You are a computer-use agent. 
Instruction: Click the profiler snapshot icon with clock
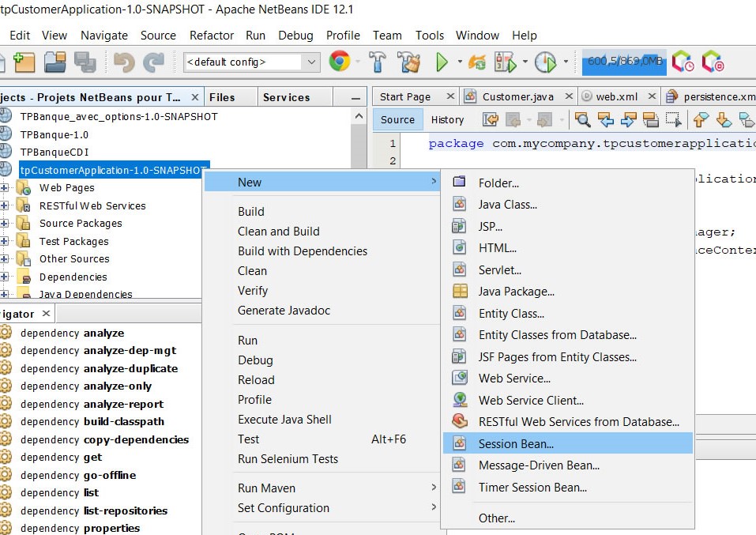[x=683, y=62]
